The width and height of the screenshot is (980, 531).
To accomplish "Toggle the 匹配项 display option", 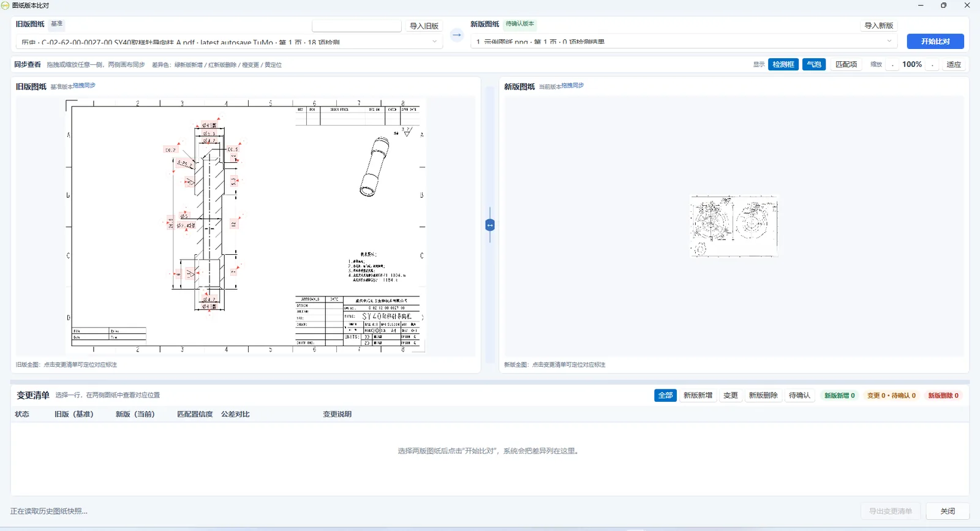I will coord(846,64).
